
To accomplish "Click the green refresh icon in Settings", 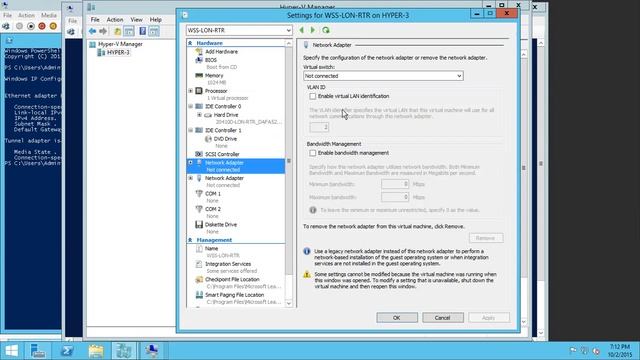I will (x=326, y=30).
